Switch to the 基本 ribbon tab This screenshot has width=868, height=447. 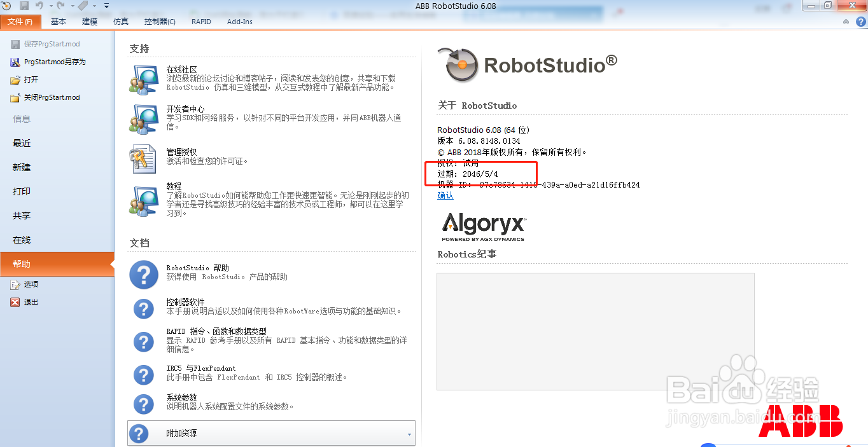tap(58, 21)
